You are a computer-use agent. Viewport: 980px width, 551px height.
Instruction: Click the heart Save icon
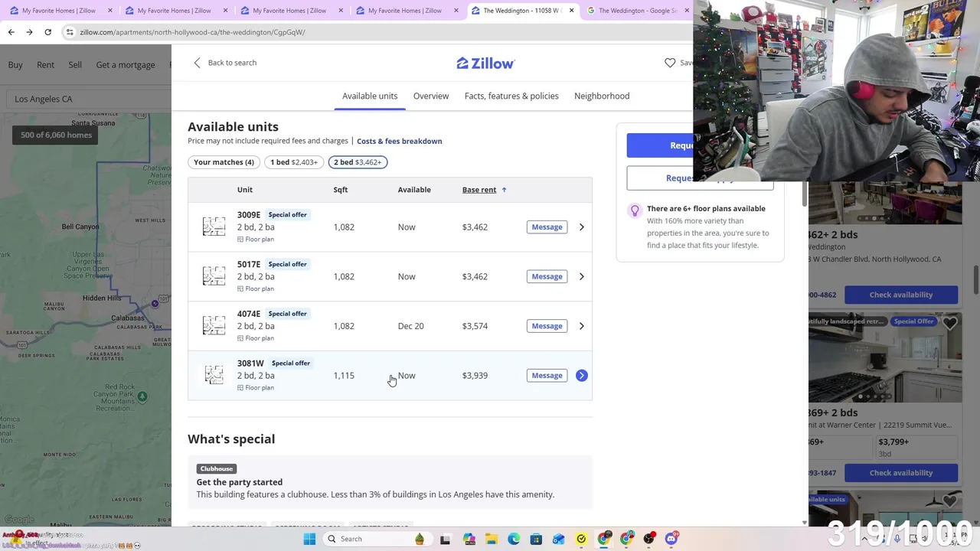click(x=670, y=63)
